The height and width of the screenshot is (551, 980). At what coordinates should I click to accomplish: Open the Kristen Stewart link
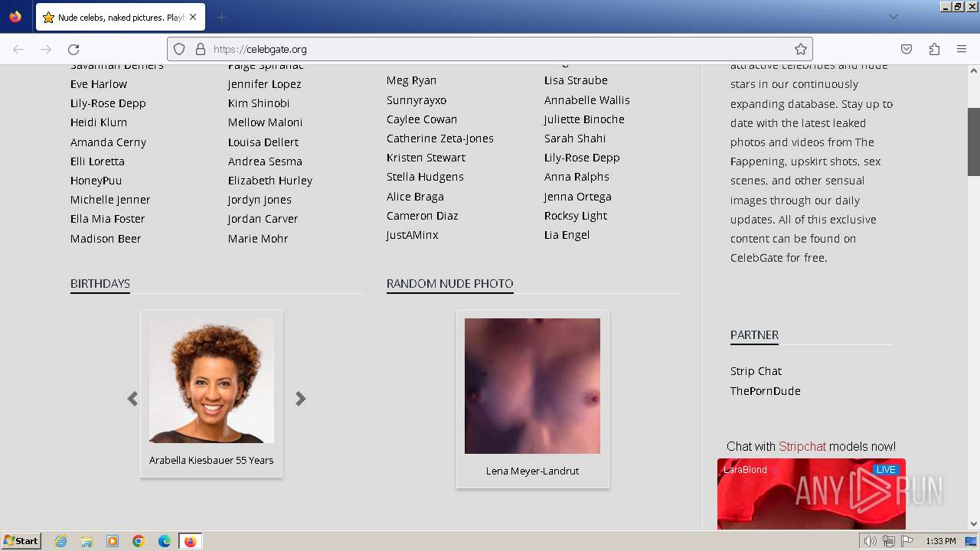click(x=426, y=158)
